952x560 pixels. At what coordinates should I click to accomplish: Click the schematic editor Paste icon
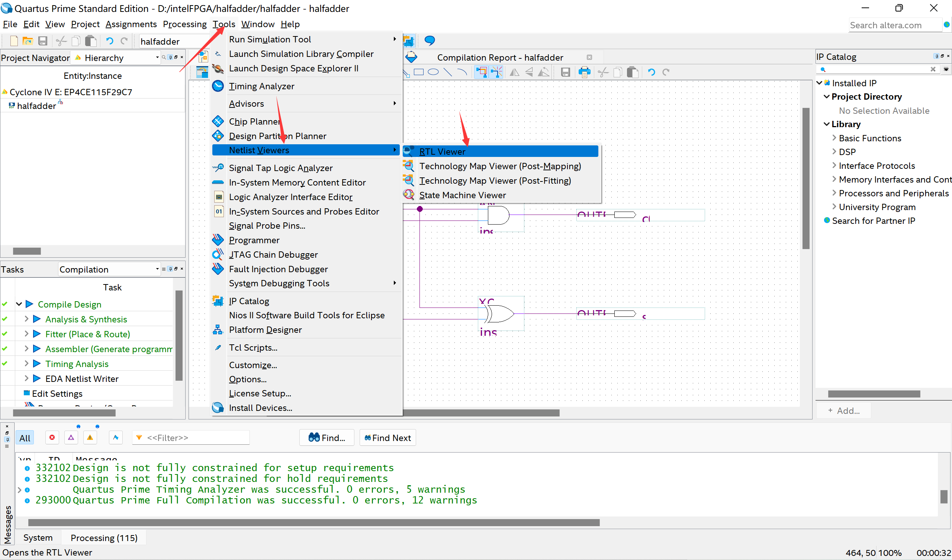pos(633,72)
